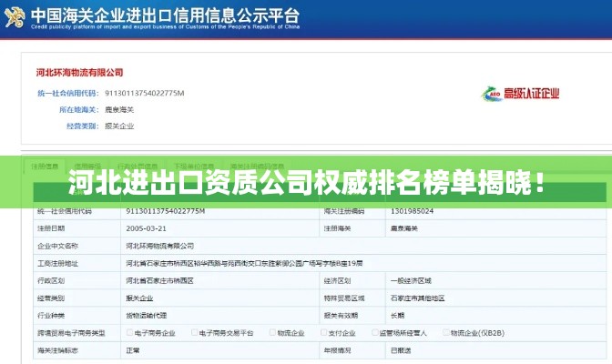Click the 经营类别 value 报关企业 in the header

[x=119, y=126]
